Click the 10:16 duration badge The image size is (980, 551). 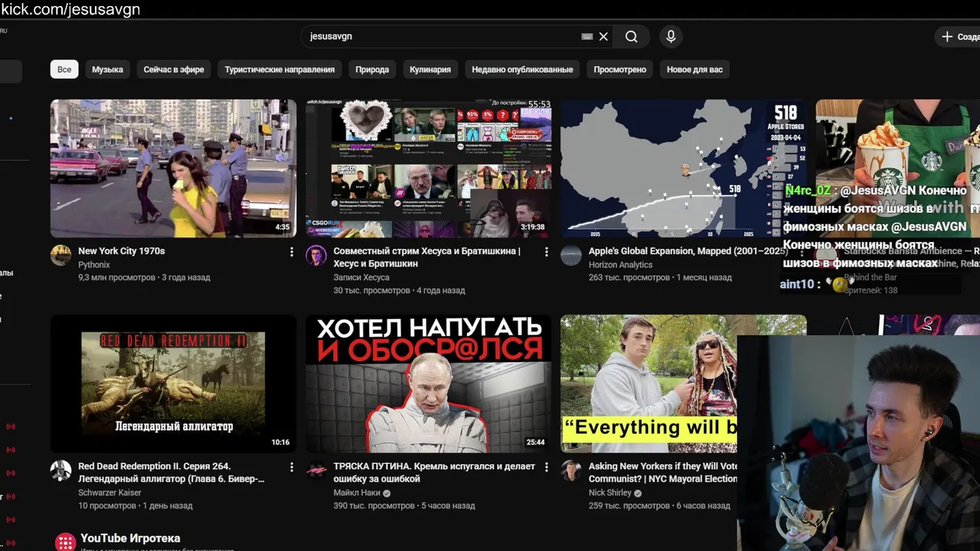(280, 442)
